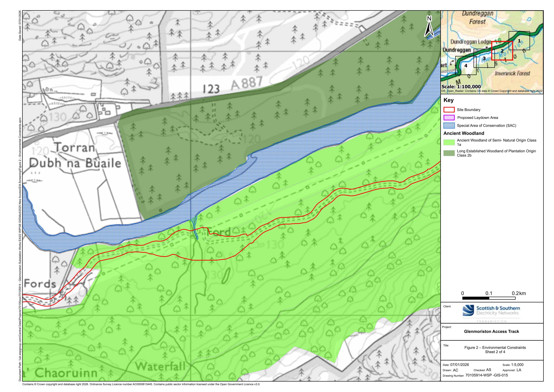Viewport: 554px width, 392px height.
Task: Click the 'Proposed Laydown Area' legend label
Action: (478, 118)
